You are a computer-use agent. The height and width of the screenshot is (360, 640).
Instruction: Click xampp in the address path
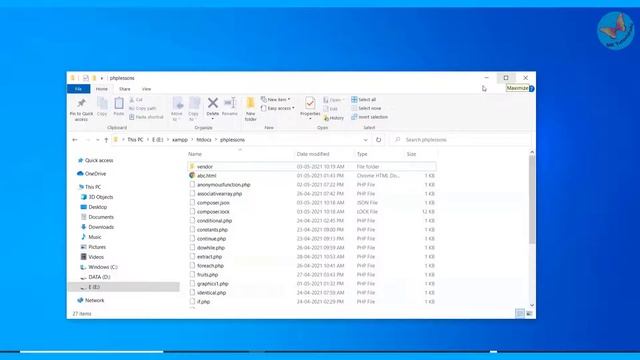click(180, 140)
